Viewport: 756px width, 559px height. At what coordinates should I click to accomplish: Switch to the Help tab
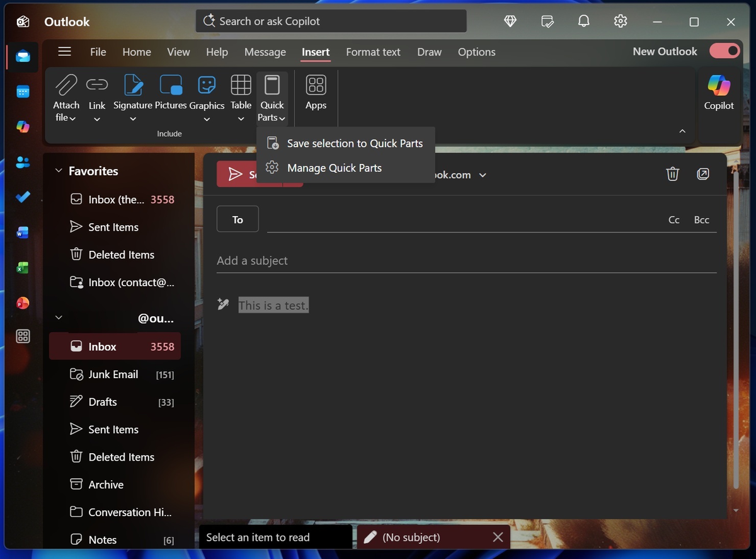click(x=217, y=52)
